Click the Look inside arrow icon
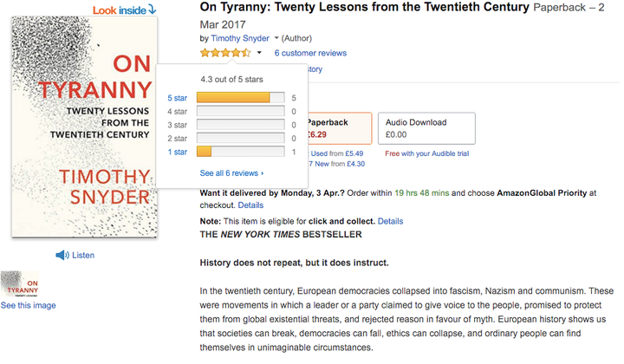This screenshot has height=364, width=624. (152, 10)
